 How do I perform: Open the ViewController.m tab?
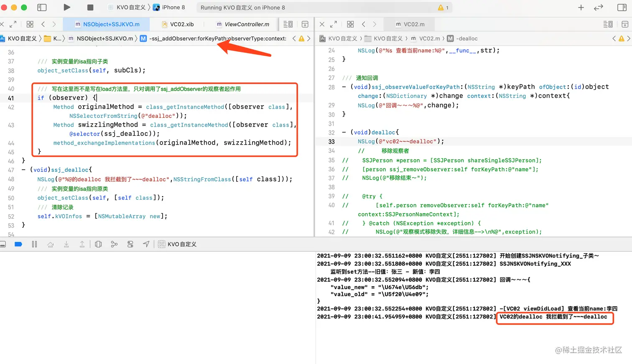click(242, 24)
